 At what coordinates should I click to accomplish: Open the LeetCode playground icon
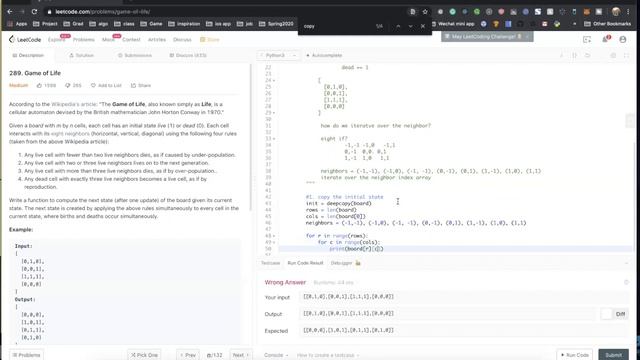click(587, 40)
